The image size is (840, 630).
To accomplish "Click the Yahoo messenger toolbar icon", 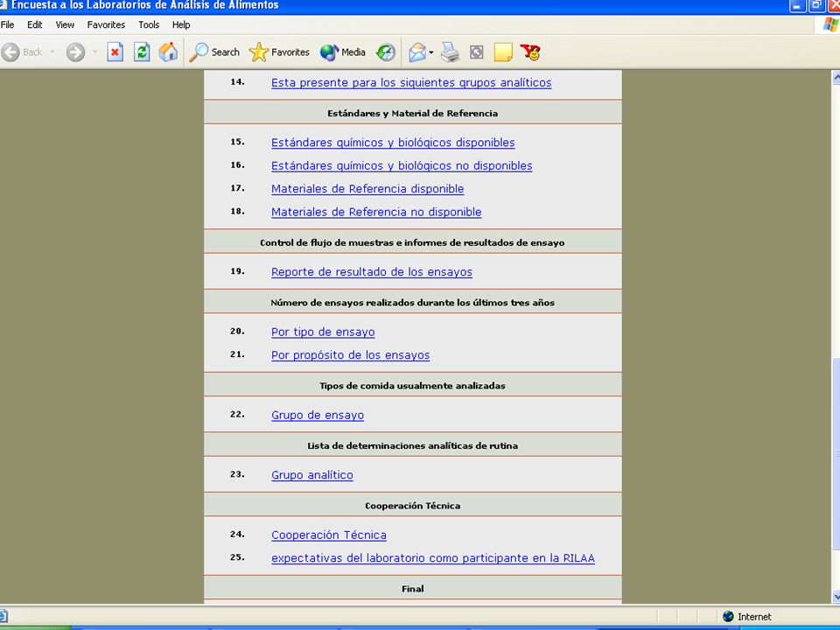I will point(530,52).
